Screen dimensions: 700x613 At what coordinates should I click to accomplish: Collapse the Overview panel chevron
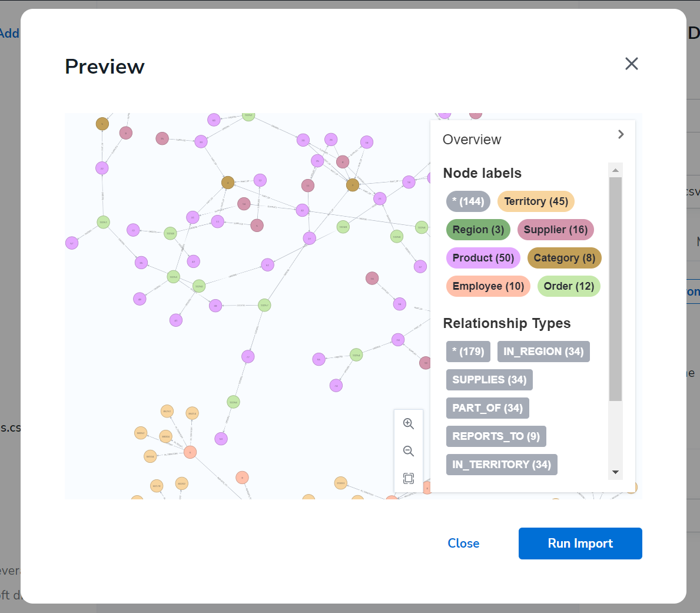621,134
